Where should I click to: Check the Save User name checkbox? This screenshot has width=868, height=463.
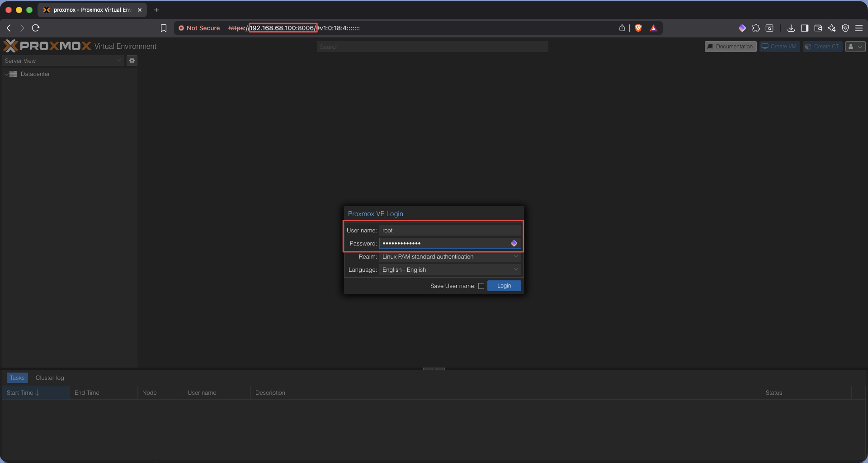(481, 286)
